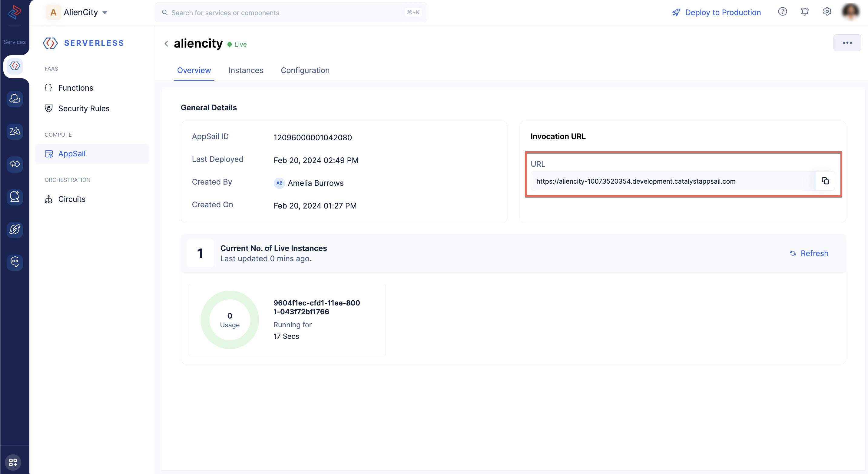
Task: Click the rocket icon beside Deploy to Production
Action: coord(676,12)
